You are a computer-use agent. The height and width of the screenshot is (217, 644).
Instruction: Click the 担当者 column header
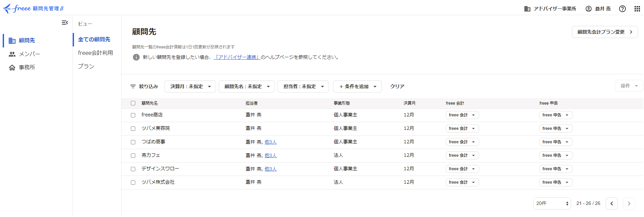point(252,103)
